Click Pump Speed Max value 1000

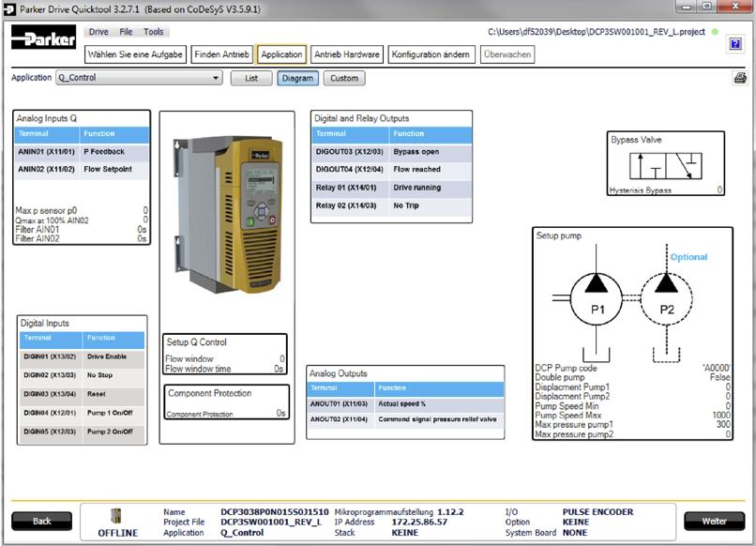[x=721, y=416]
